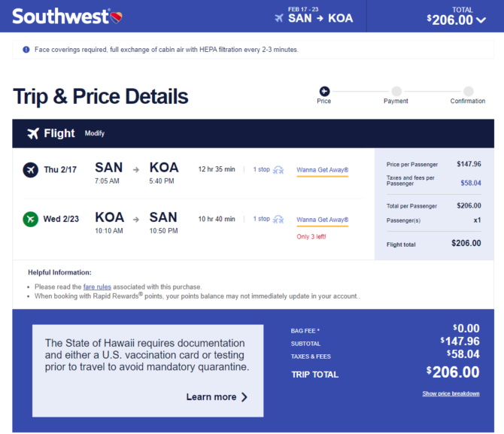The image size is (504, 434).
Task: Click the green returning flight icon for Wed 2/23
Action: [x=31, y=219]
